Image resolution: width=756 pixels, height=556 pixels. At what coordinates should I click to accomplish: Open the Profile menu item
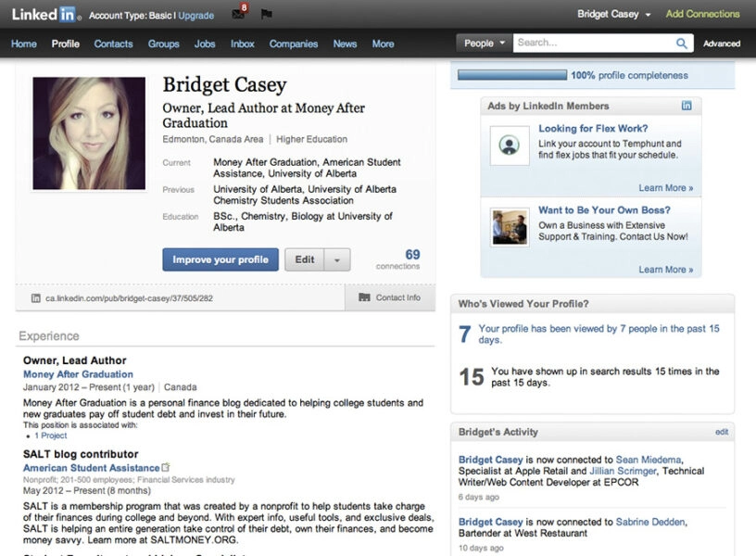[x=66, y=44]
